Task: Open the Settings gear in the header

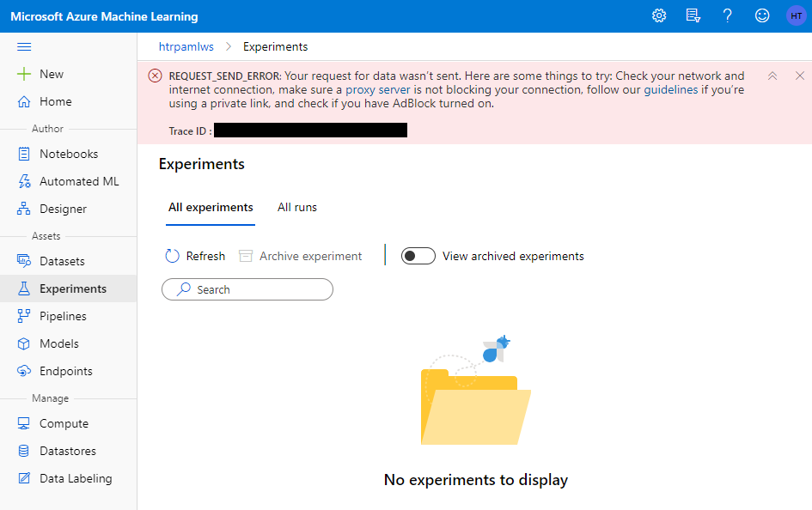Action: 659,15
